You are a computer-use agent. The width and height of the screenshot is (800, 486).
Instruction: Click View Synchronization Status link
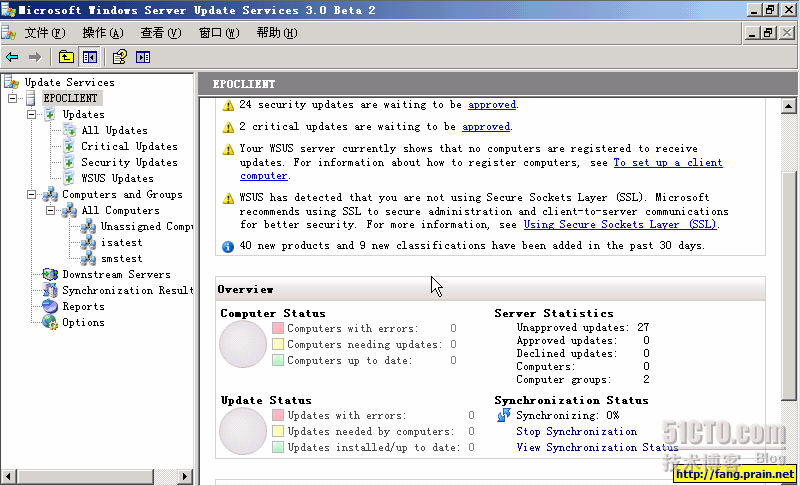click(597, 447)
